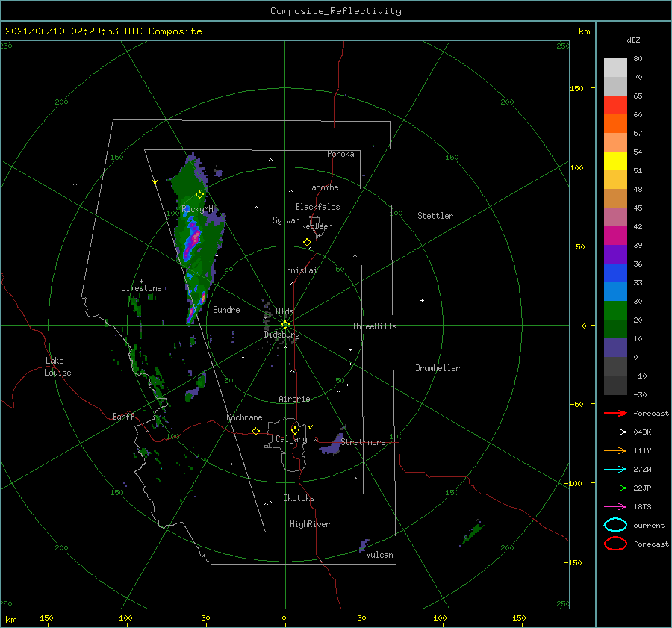Screen dimensions: 672x628
Task: Click the green echo southeast near 200 km ring
Action: tap(473, 533)
